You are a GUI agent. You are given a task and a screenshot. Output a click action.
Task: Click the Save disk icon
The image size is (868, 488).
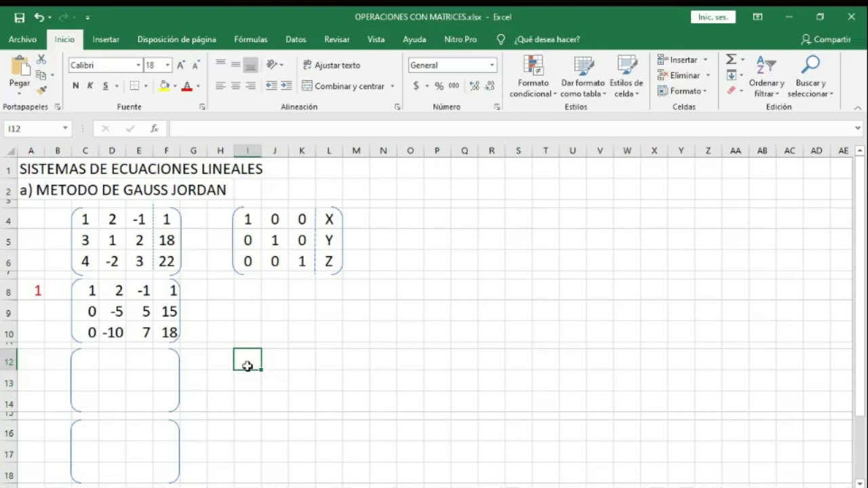pos(20,17)
